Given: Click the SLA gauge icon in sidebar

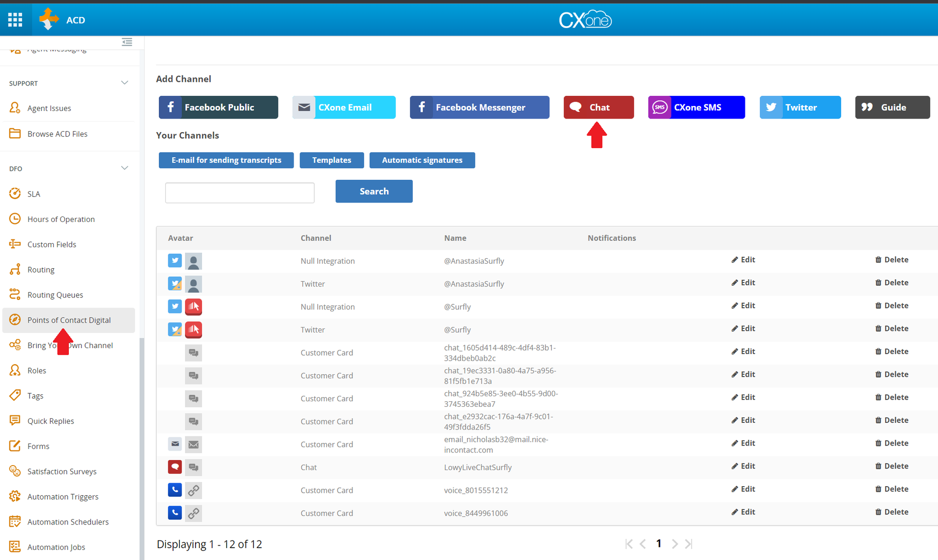Looking at the screenshot, I should (x=15, y=193).
